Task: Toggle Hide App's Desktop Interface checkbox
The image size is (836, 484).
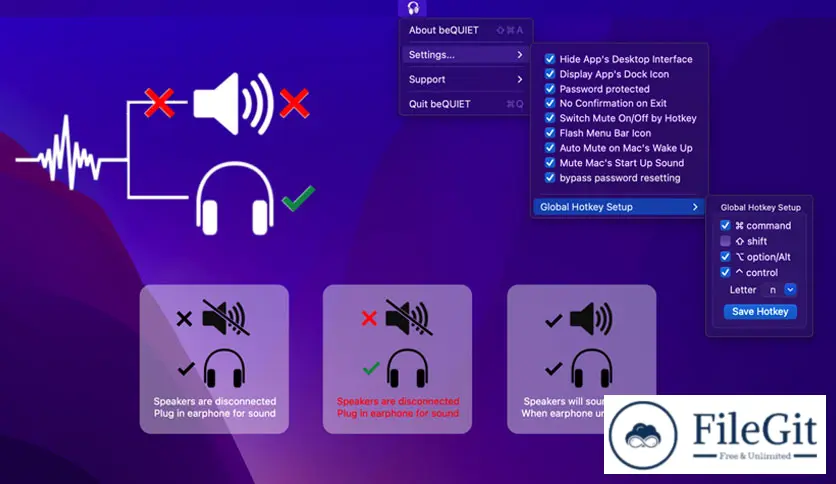Action: 550,59
